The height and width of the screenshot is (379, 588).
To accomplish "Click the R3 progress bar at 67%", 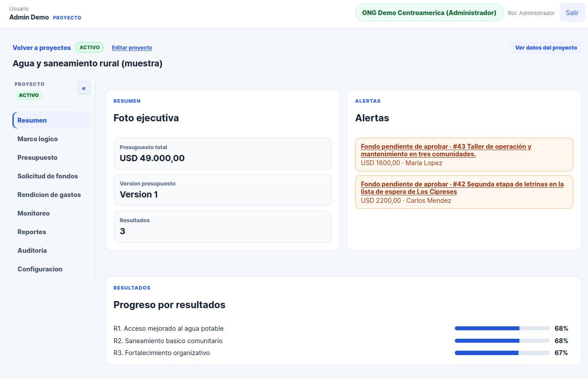I will [x=502, y=353].
